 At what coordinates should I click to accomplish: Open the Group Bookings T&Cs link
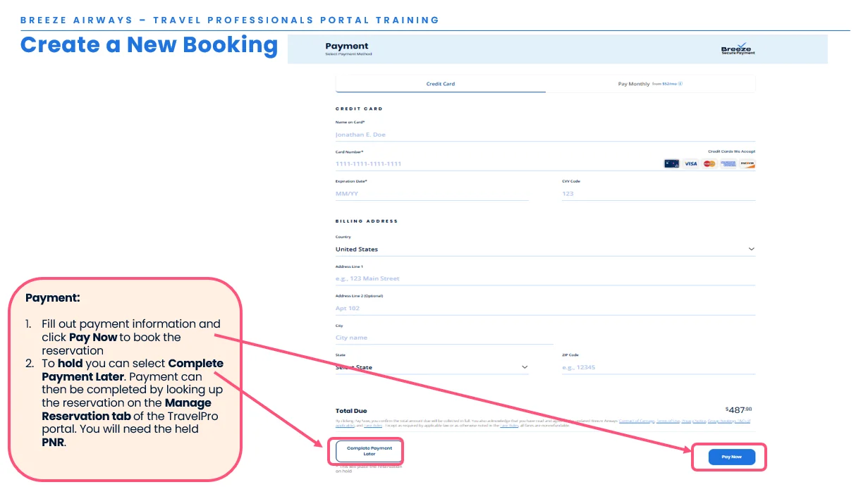pos(728,421)
